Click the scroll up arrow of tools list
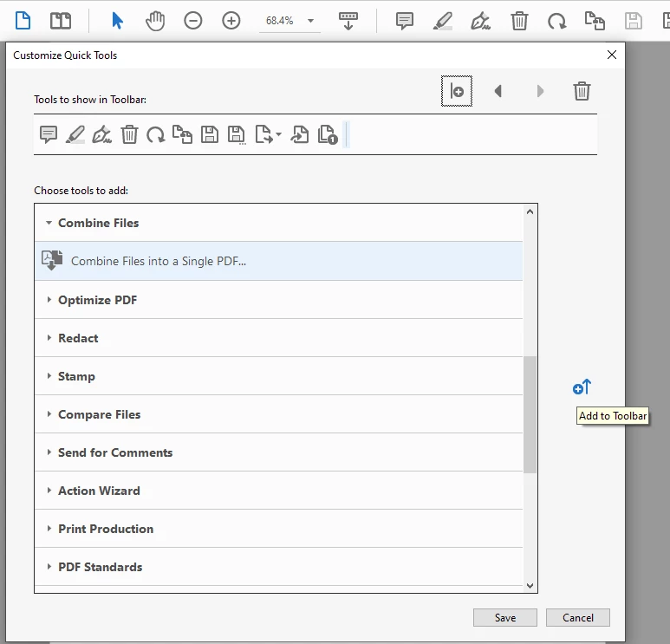670x644 pixels. coord(530,211)
